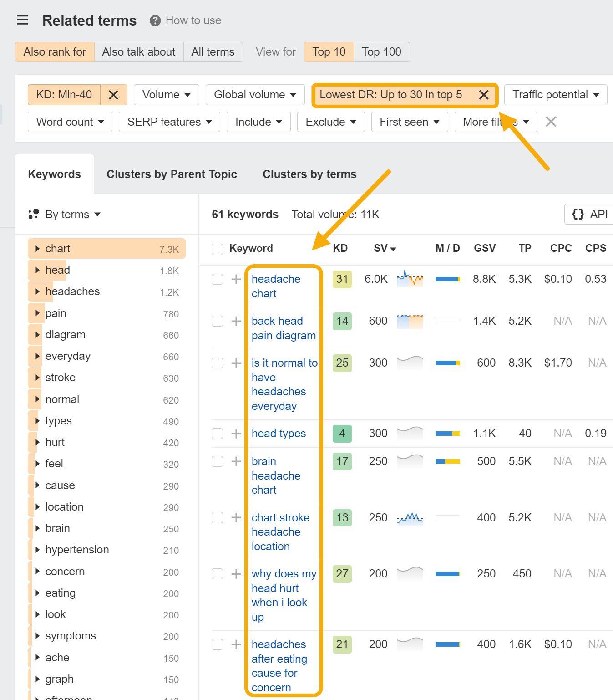
Task: Clear all filters with the X icon
Action: coord(551,122)
